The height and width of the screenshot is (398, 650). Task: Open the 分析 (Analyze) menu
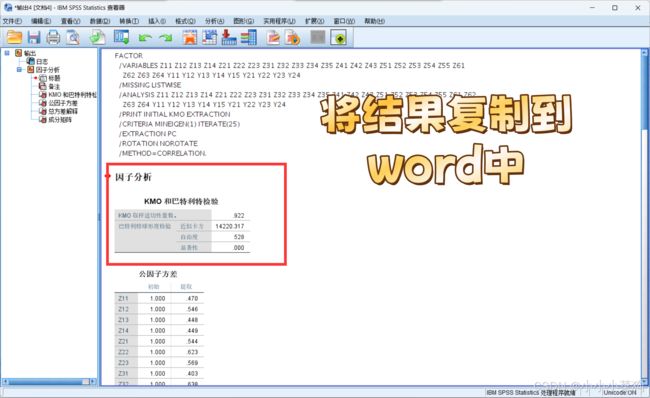(214, 21)
